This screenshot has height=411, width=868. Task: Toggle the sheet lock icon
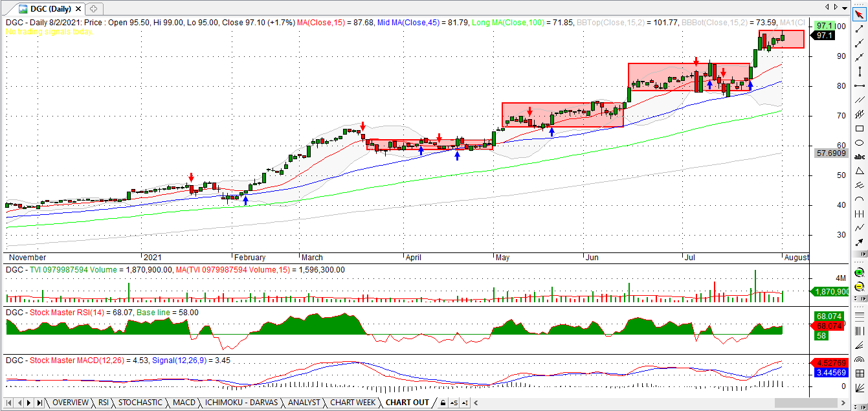(x=443, y=403)
